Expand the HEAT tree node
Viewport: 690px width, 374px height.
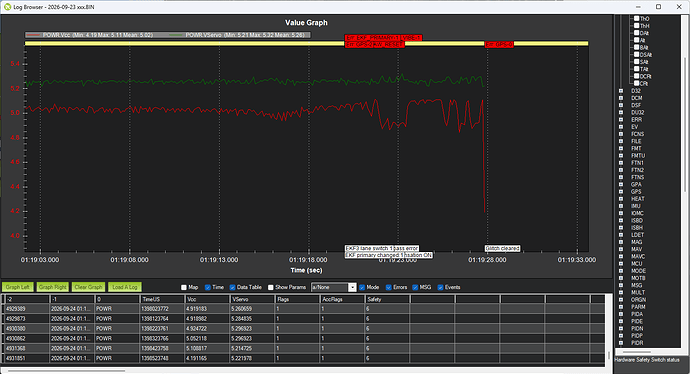[x=621, y=199]
